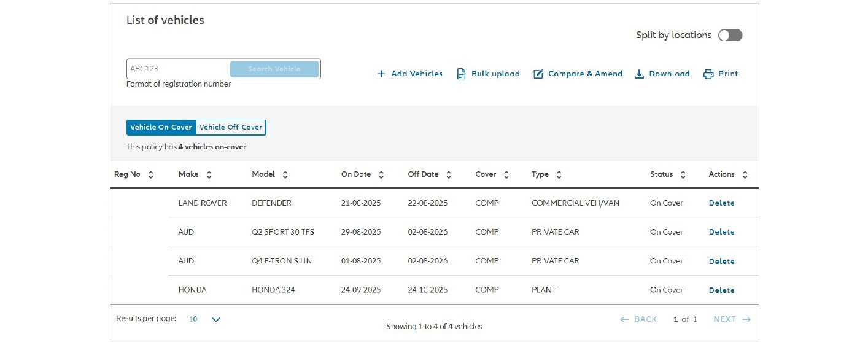Screen dimensions: 868x350
Task: Click the DEFENDER model cell
Action: tap(271, 203)
